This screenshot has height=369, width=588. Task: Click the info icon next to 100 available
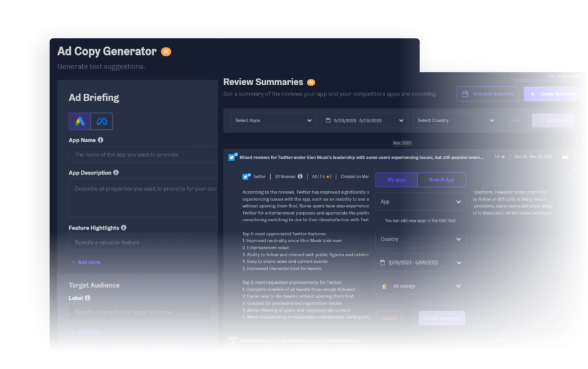coord(578,76)
